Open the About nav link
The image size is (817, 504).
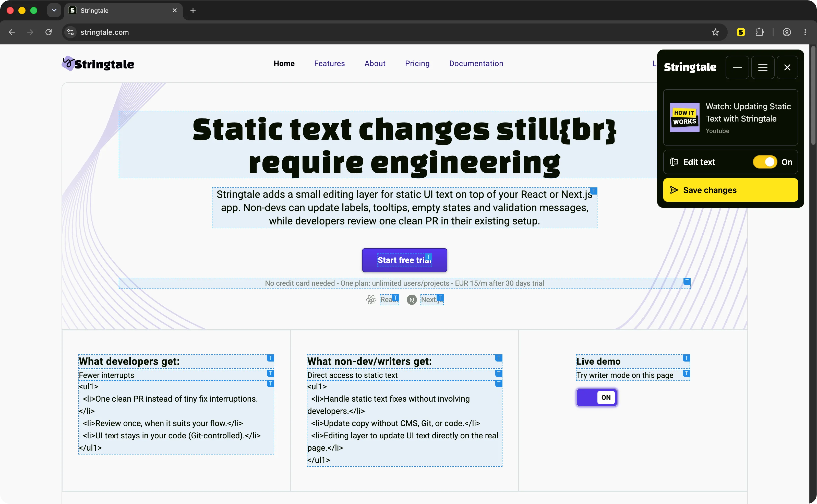click(x=375, y=63)
